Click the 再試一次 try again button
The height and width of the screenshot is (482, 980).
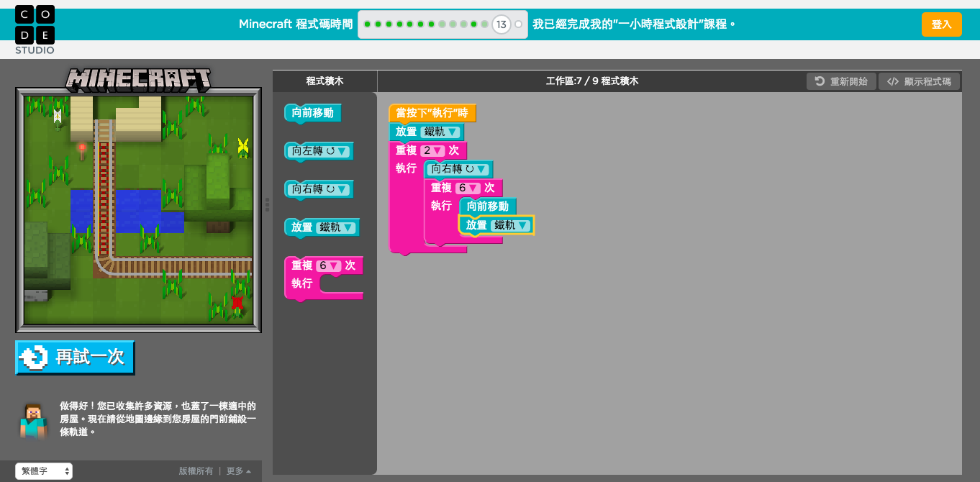point(75,358)
